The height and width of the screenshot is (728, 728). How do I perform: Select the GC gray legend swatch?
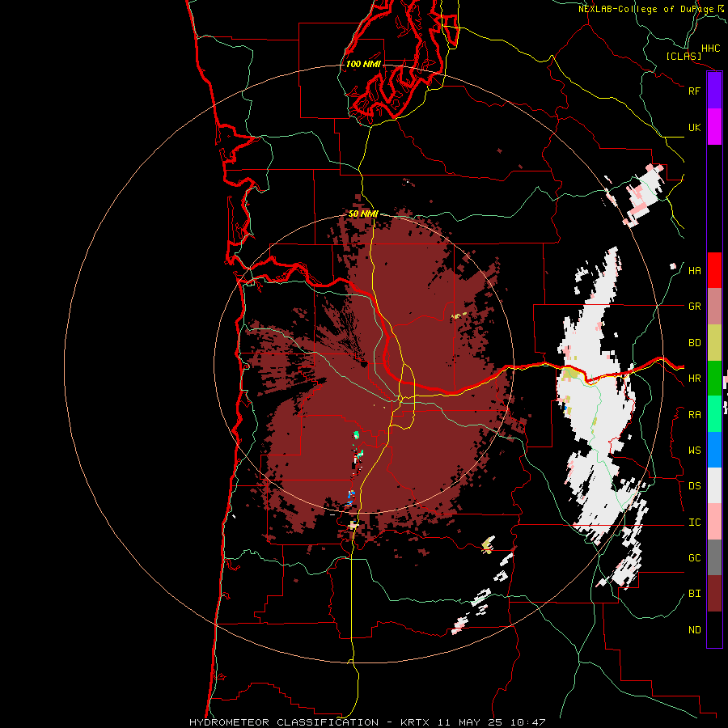click(714, 557)
